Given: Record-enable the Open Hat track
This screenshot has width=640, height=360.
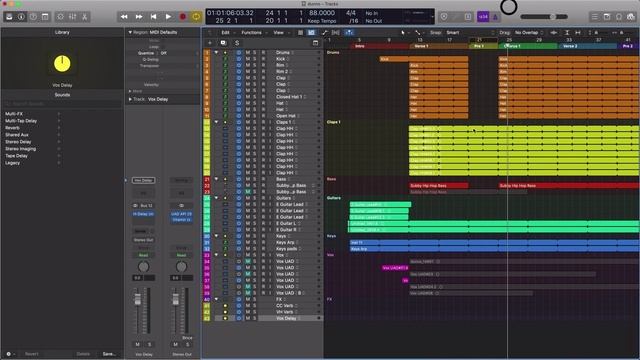Looking at the screenshot, I should [x=263, y=116].
